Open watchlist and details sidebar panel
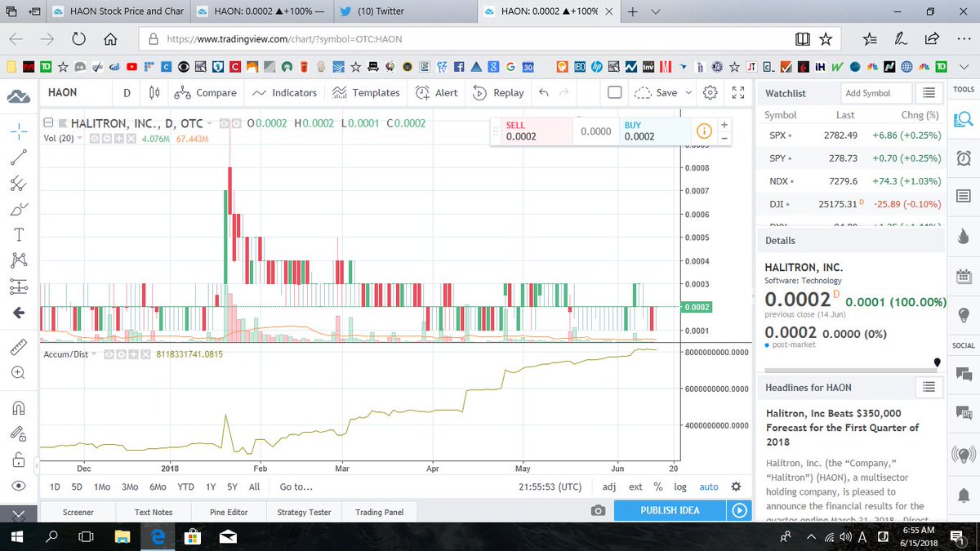The height and width of the screenshot is (551, 980). [963, 120]
